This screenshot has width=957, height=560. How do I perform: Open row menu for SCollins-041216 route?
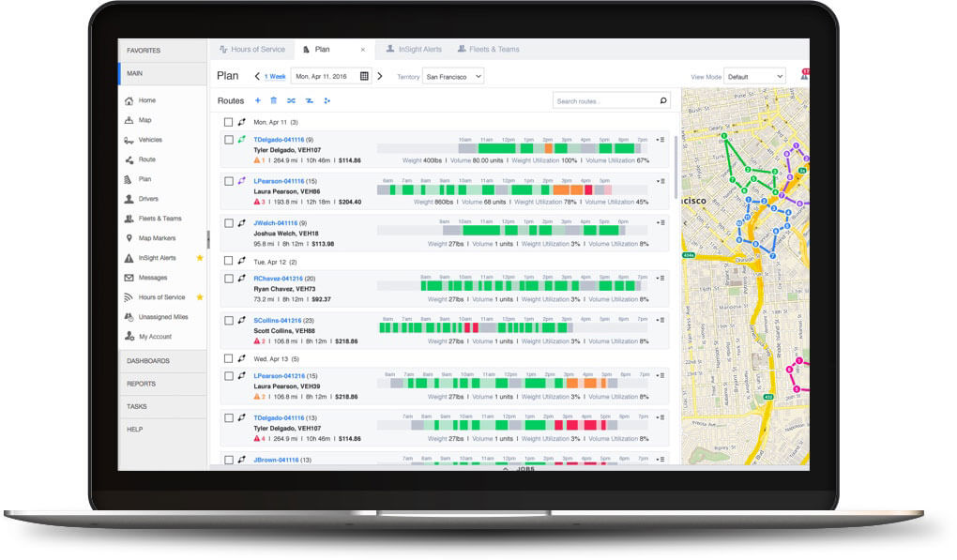coord(661,320)
